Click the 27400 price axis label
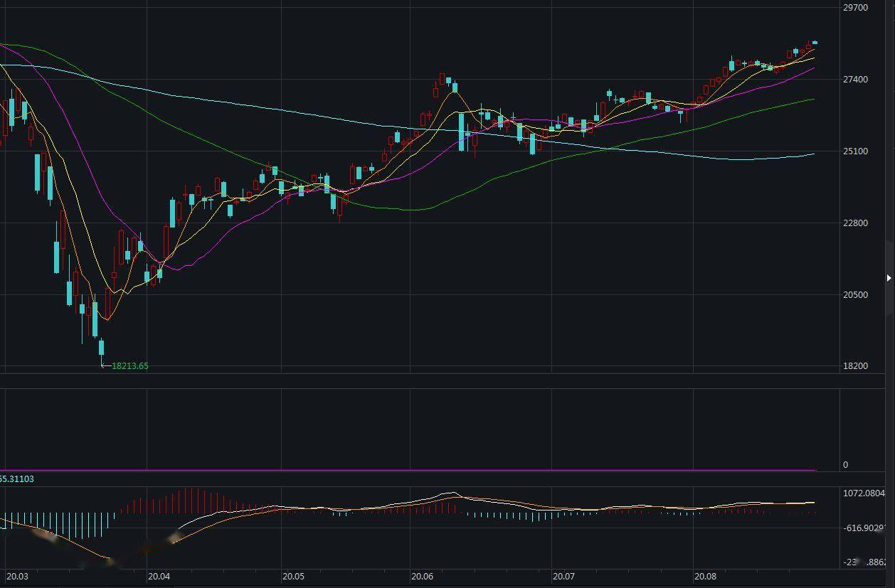 [x=855, y=79]
